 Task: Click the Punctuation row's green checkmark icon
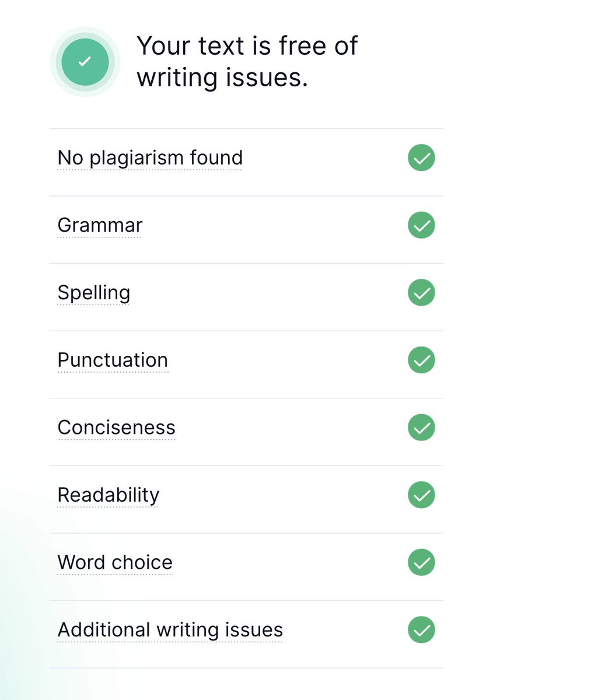tap(421, 360)
